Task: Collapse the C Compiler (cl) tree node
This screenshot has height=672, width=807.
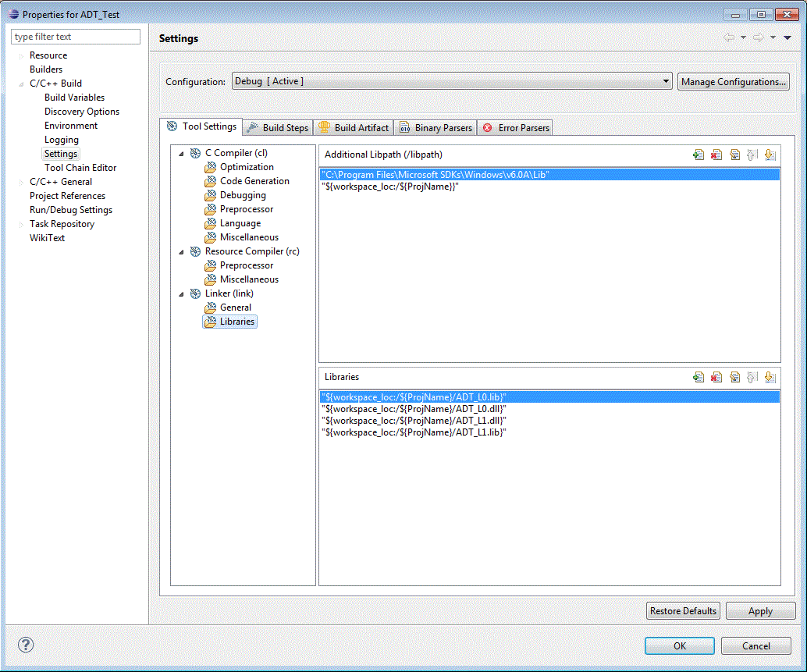Action: coord(182,154)
